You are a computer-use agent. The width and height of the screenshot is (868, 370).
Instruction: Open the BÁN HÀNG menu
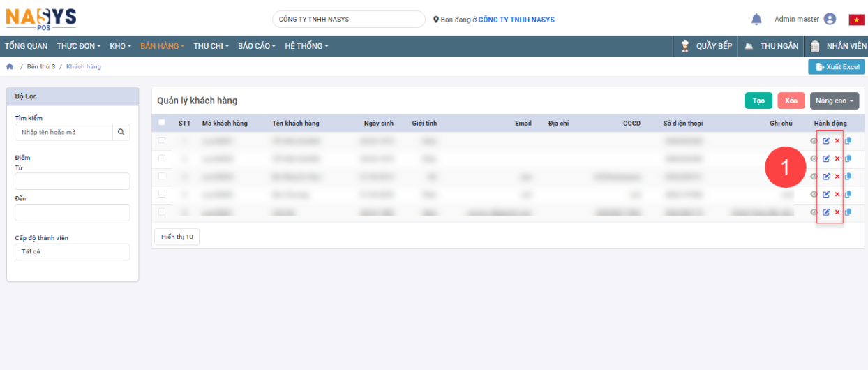coord(162,46)
